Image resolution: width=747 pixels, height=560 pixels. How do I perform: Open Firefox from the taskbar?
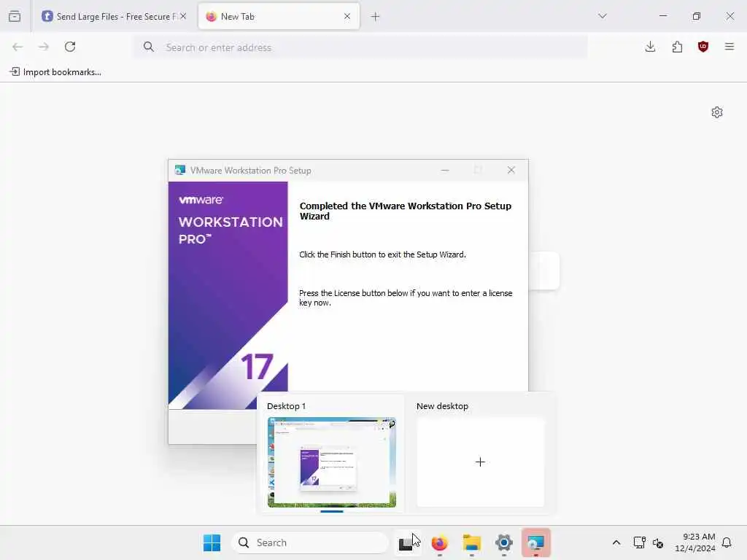[x=439, y=542]
